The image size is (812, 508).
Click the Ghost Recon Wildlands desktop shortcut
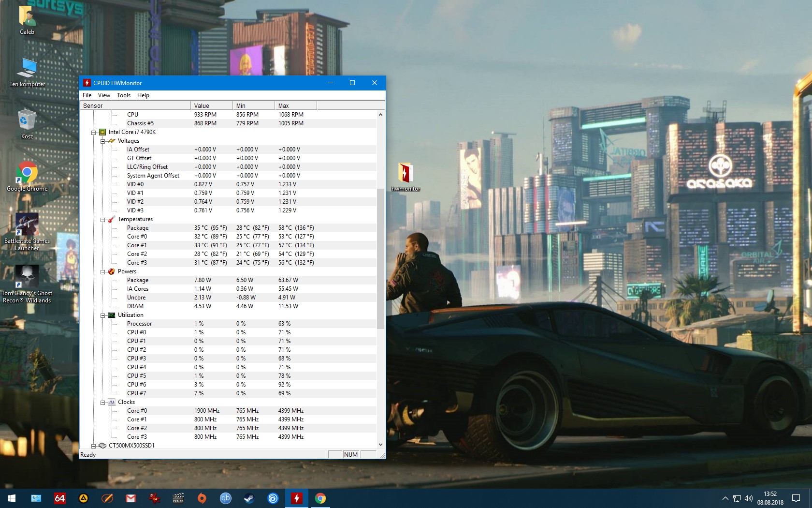pyautogui.click(x=27, y=284)
